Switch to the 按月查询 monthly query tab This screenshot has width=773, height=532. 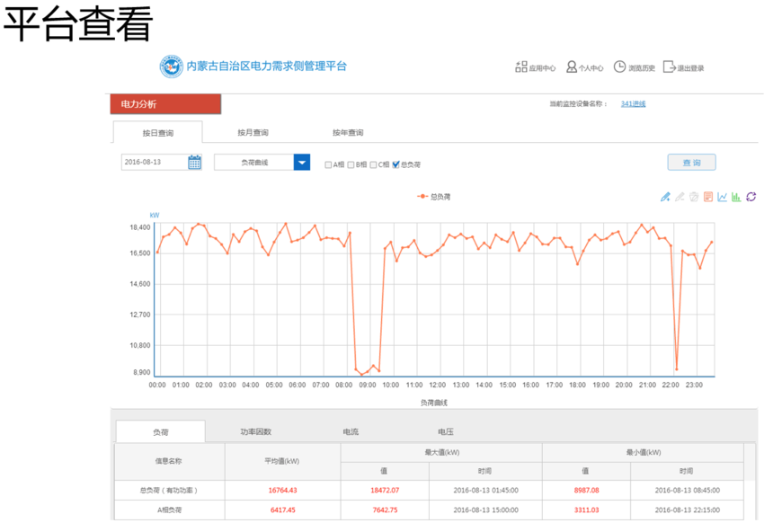[253, 132]
